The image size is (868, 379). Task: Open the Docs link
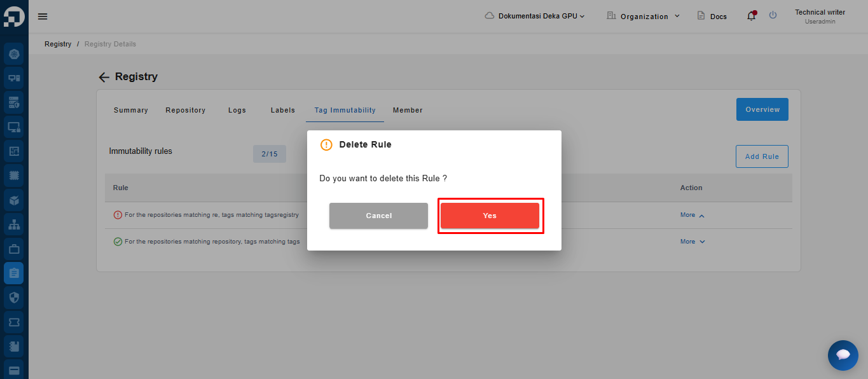712,16
